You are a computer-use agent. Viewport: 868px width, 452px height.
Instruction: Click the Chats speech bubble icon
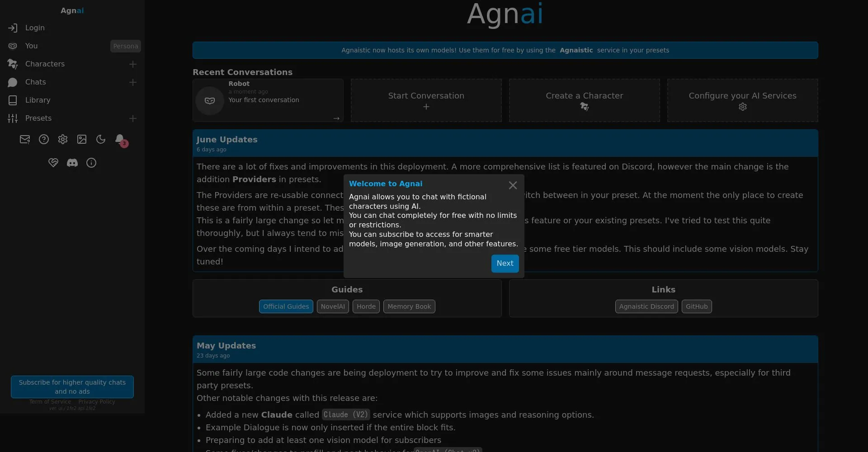pos(13,82)
